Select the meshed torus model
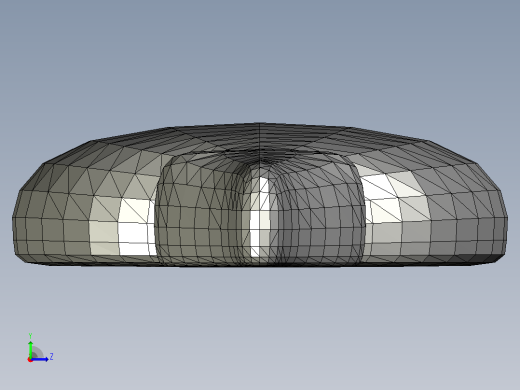The height and width of the screenshot is (390, 520). (x=260, y=194)
